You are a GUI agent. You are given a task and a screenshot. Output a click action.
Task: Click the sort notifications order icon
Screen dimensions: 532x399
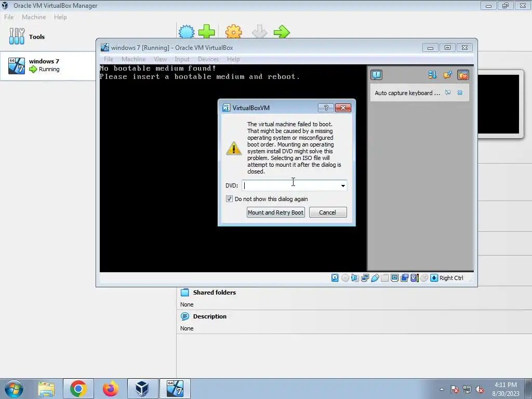click(x=432, y=75)
